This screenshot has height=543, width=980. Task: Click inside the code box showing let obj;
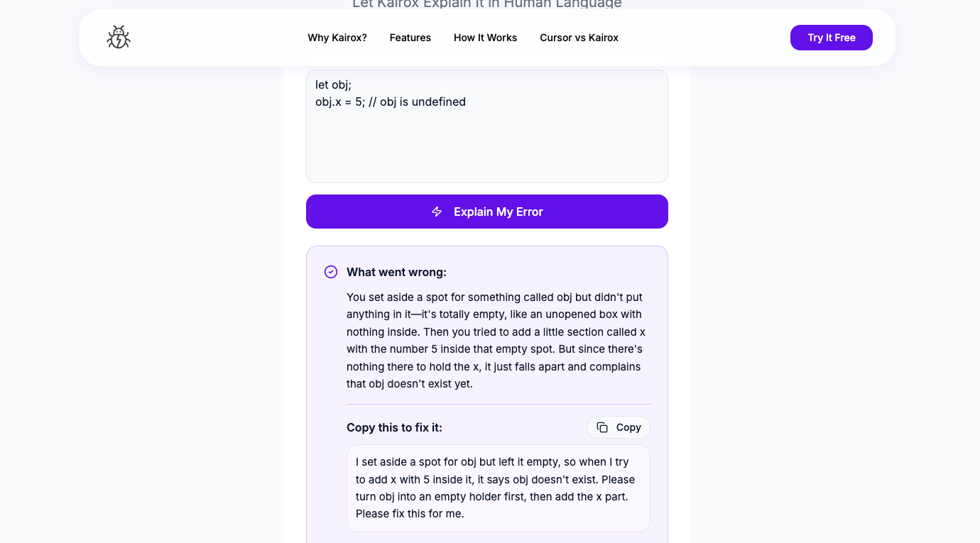click(x=487, y=126)
